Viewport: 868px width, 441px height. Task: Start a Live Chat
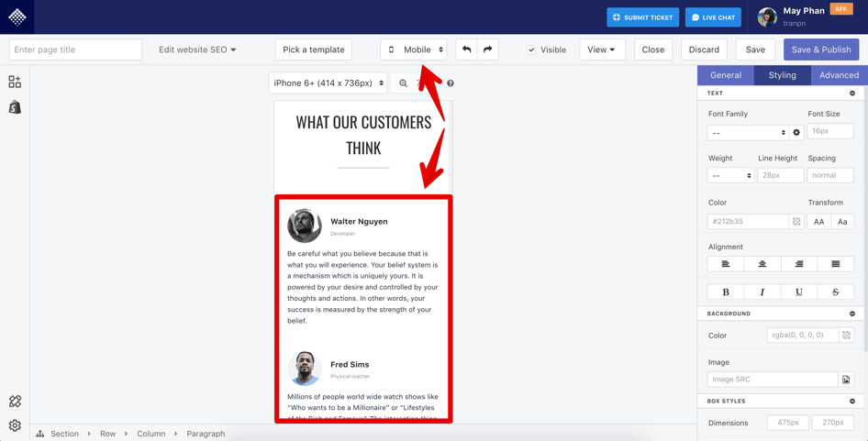point(714,17)
